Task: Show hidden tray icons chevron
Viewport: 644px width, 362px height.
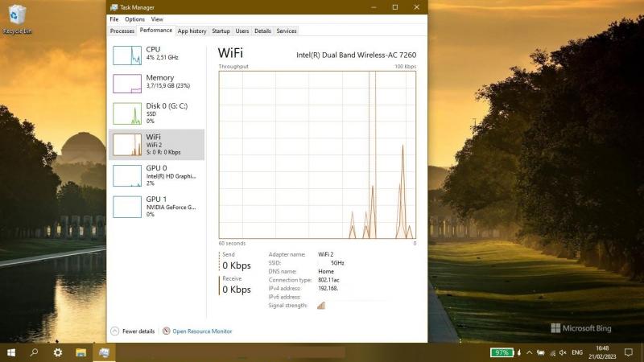Action: pos(530,352)
